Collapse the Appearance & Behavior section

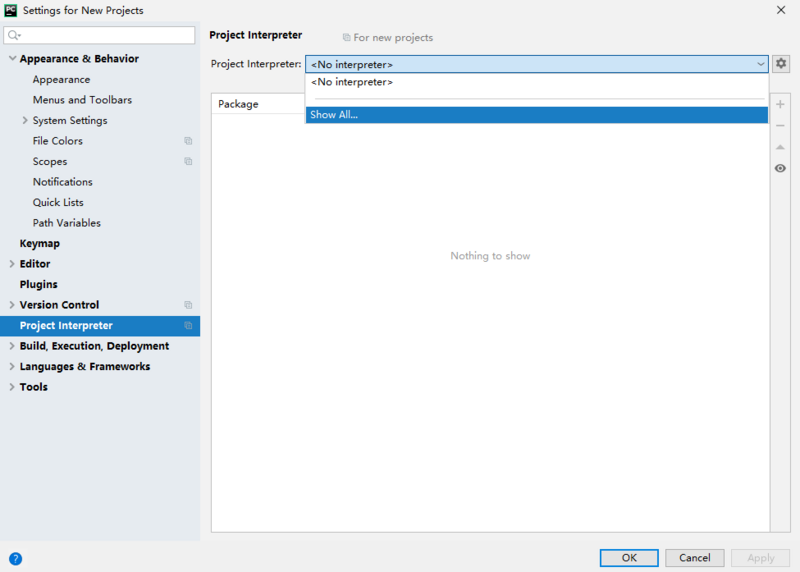pos(12,59)
